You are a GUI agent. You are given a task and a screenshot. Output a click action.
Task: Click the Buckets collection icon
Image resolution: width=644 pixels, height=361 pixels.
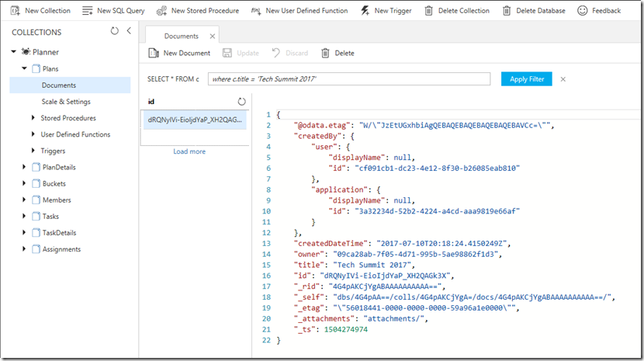(36, 184)
